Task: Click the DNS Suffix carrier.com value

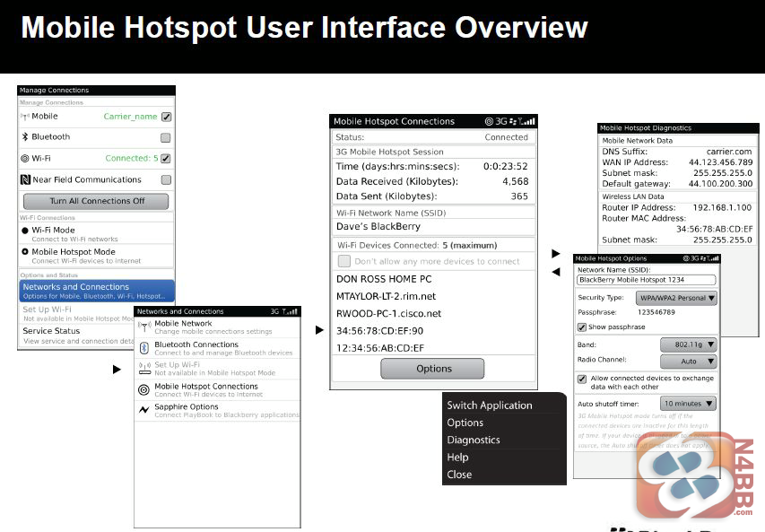Action: click(x=729, y=152)
